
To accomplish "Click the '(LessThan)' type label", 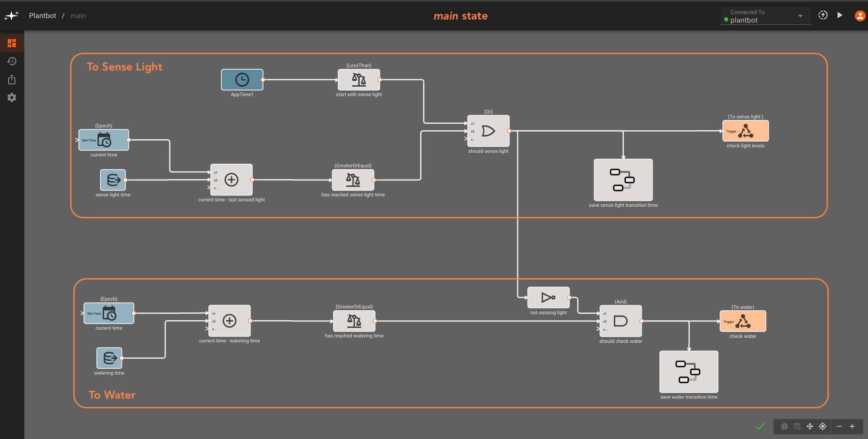I will [x=359, y=66].
